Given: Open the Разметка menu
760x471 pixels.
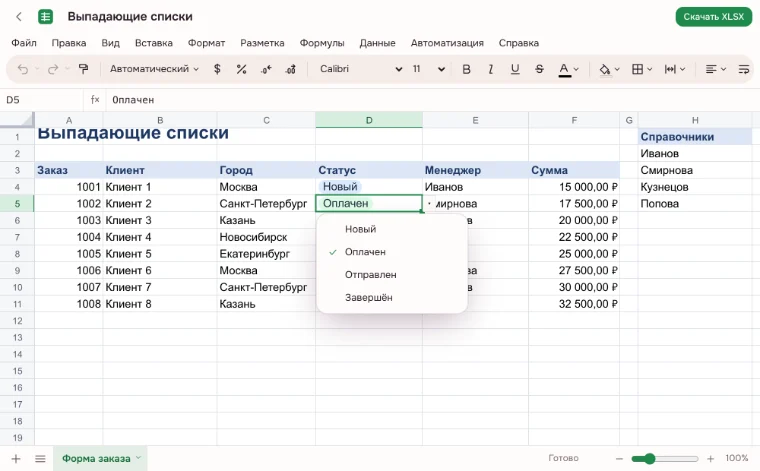Looking at the screenshot, I should [262, 43].
